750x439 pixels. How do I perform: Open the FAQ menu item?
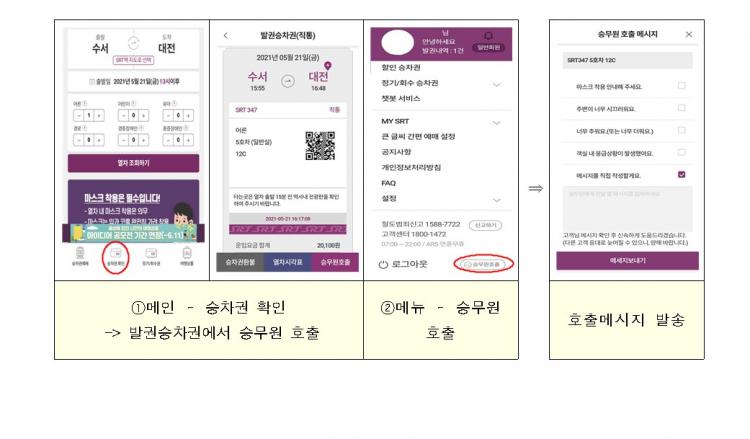pos(388,183)
